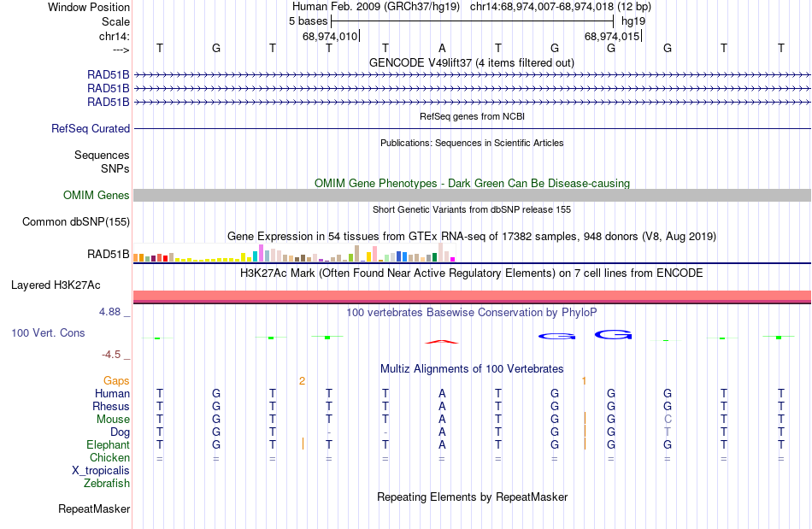Image resolution: width=812 pixels, height=529 pixels.
Task: Click the Dog species label
Action: click(x=120, y=432)
